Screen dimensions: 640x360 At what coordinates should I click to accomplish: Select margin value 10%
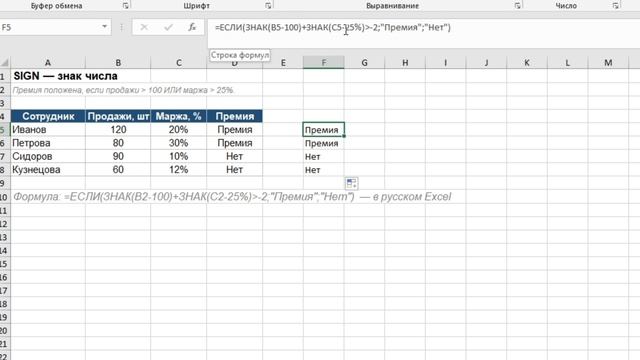178,156
